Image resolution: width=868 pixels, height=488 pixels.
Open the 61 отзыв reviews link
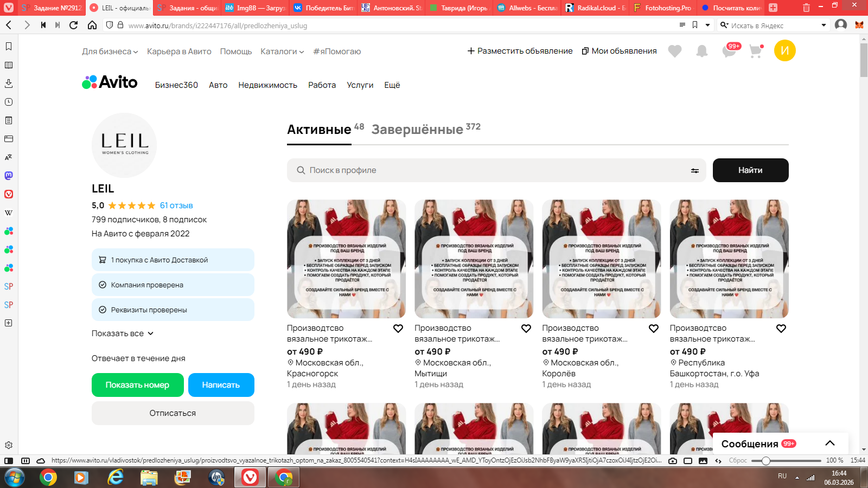tap(176, 206)
